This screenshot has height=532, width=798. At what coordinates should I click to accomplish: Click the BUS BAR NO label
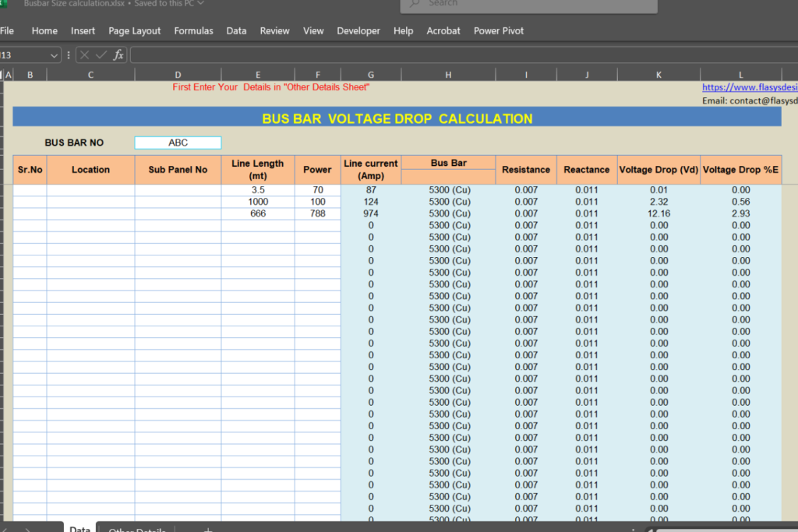tap(74, 143)
